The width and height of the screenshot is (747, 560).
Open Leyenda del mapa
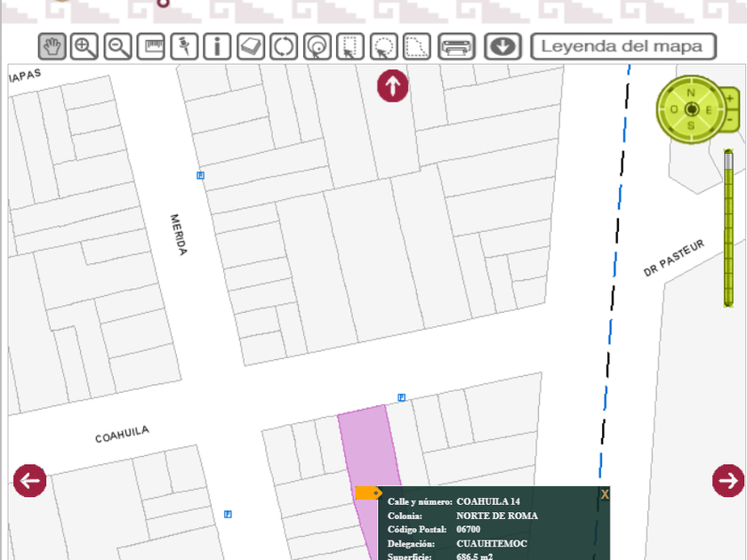(623, 46)
